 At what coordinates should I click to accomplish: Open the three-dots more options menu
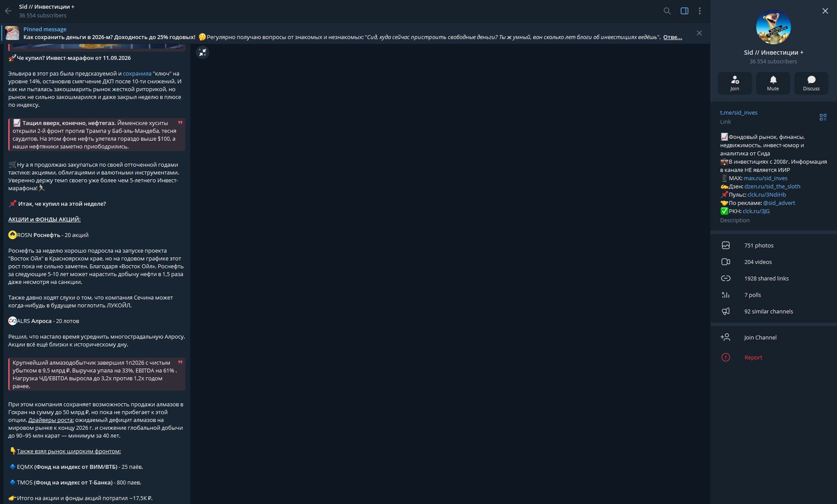click(x=700, y=11)
